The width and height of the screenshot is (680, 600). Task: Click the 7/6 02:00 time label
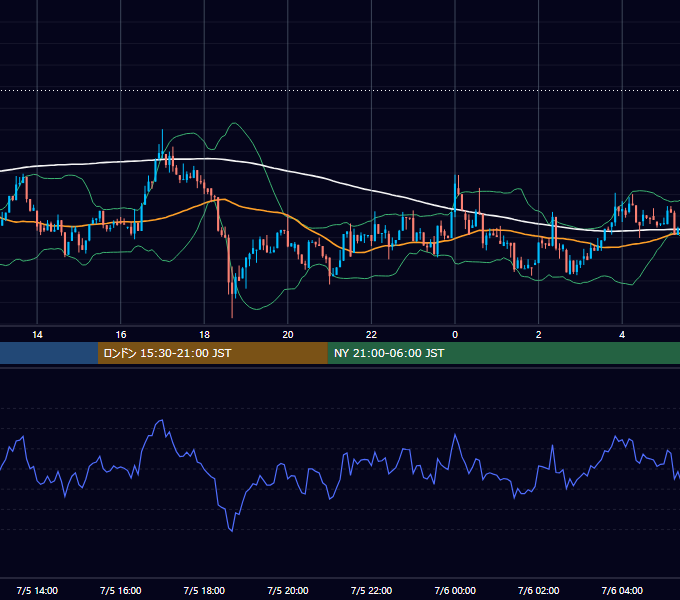tap(539, 590)
